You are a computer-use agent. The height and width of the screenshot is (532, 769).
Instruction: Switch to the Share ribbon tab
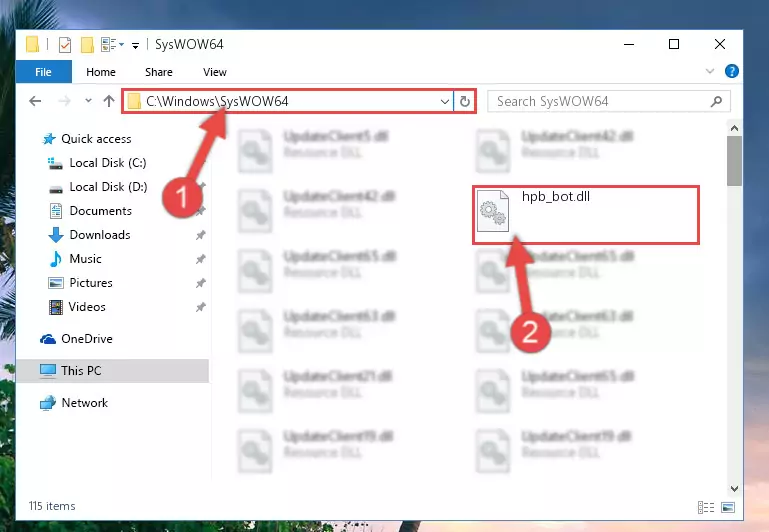[158, 72]
